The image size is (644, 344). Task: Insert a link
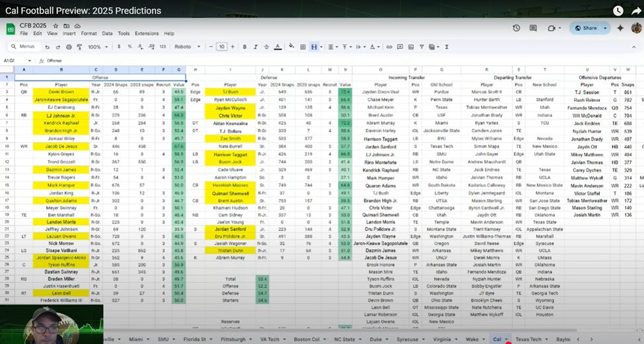[x=389, y=47]
